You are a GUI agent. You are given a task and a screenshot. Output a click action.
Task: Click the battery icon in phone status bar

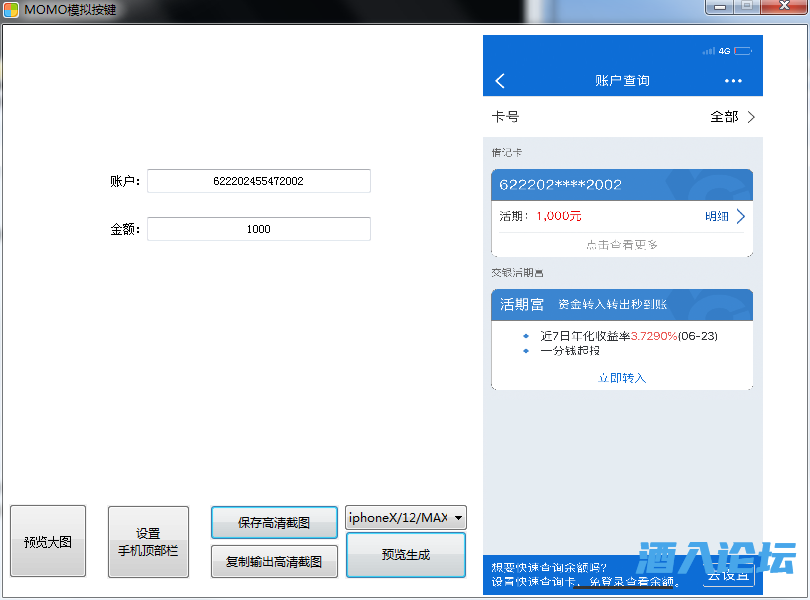click(743, 50)
